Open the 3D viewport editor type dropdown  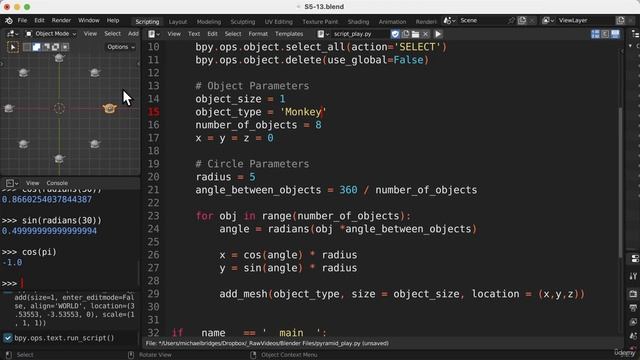coord(12,34)
